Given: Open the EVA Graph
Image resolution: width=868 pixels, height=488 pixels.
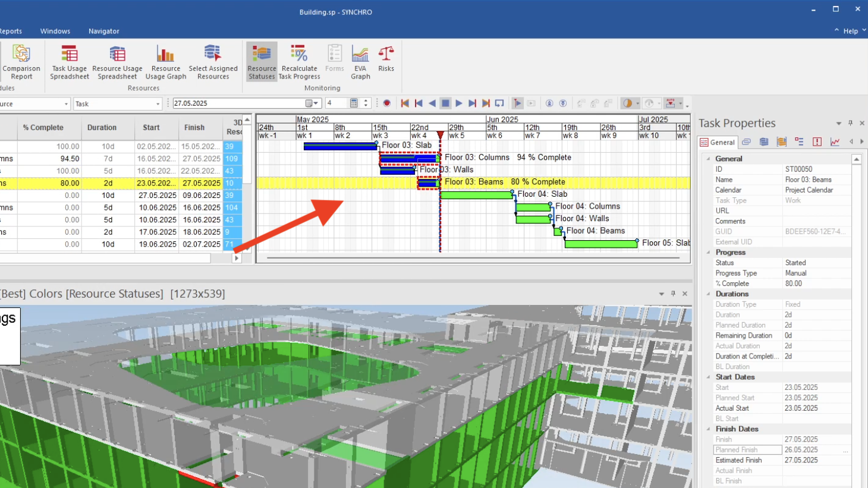Looking at the screenshot, I should pyautogui.click(x=360, y=61).
